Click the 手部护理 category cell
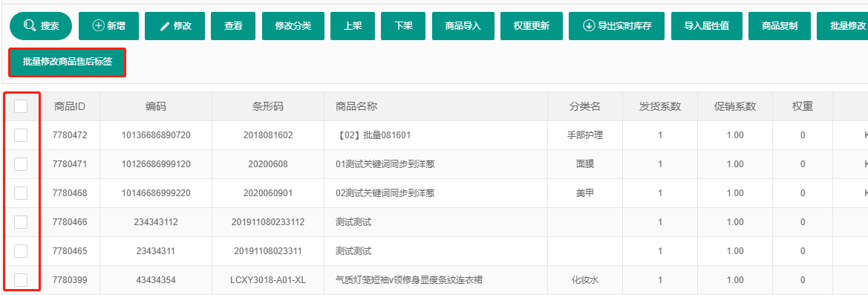The height and width of the screenshot is (295, 868). click(585, 135)
